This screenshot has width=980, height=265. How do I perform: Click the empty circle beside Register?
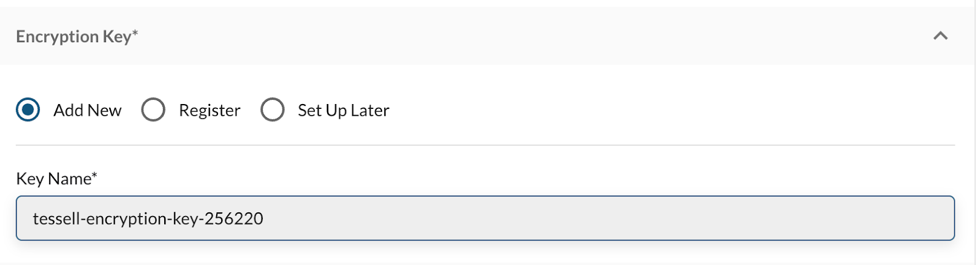click(153, 110)
